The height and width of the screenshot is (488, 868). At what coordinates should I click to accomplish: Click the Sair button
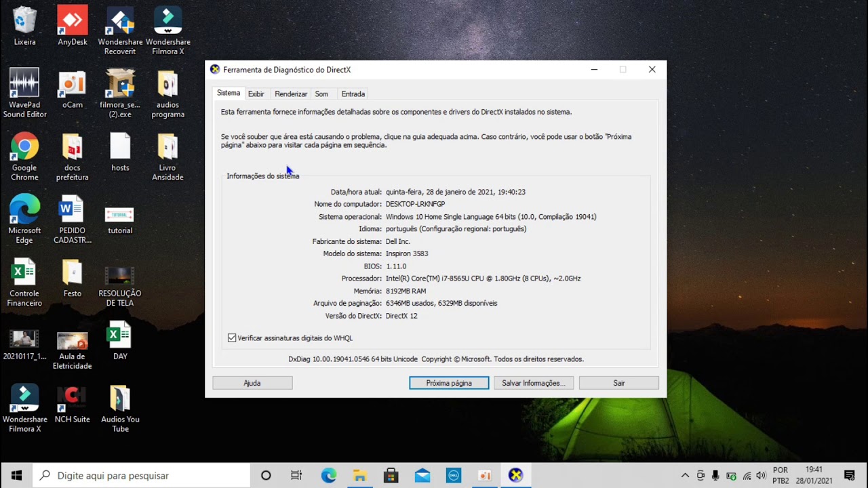[x=619, y=383]
